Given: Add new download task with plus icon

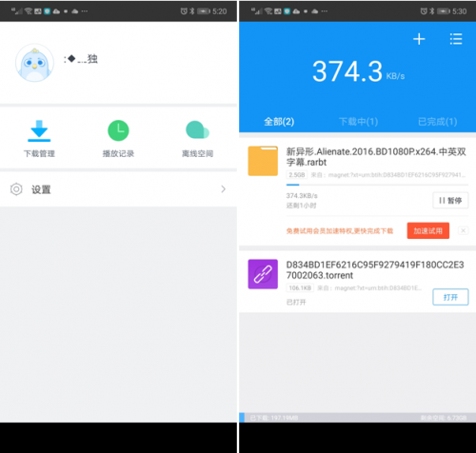Looking at the screenshot, I should [419, 39].
